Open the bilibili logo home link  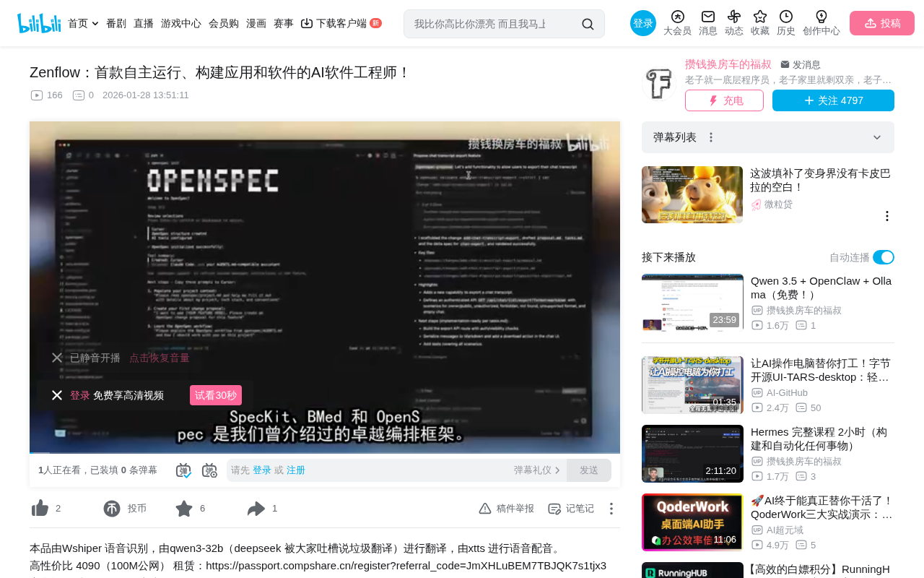tap(39, 23)
